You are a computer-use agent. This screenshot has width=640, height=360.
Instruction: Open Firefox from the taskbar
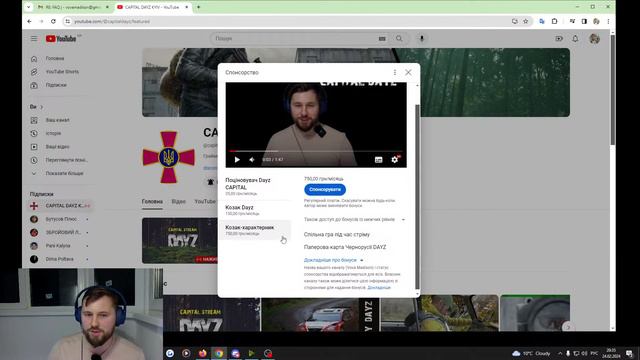[202, 353]
